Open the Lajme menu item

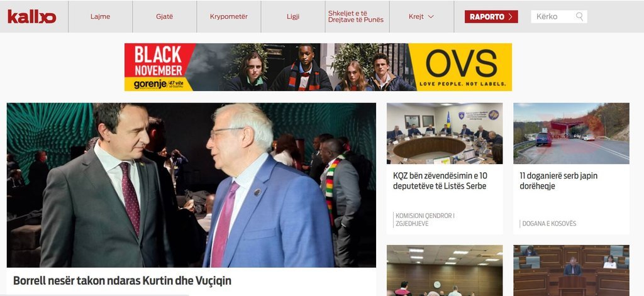pos(100,17)
